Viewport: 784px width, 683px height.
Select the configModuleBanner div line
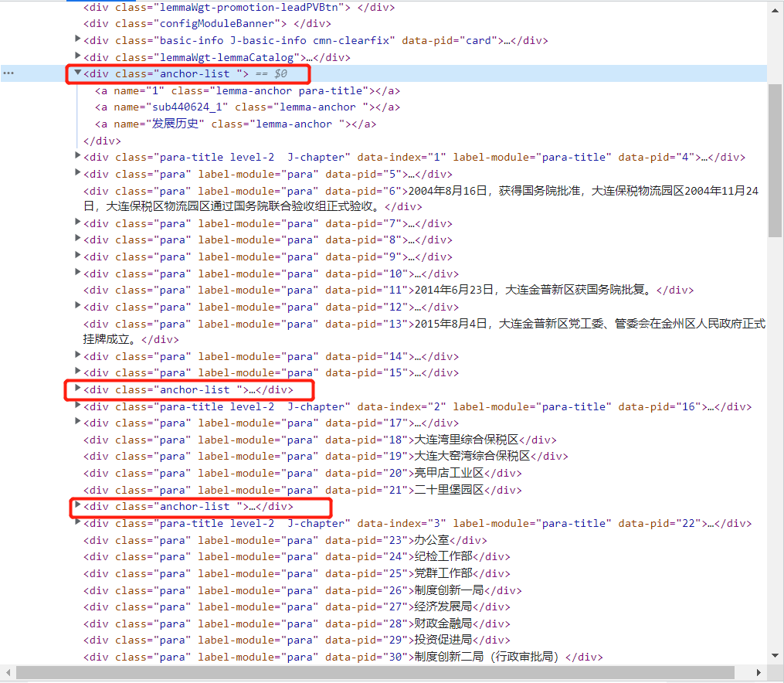tap(207, 23)
